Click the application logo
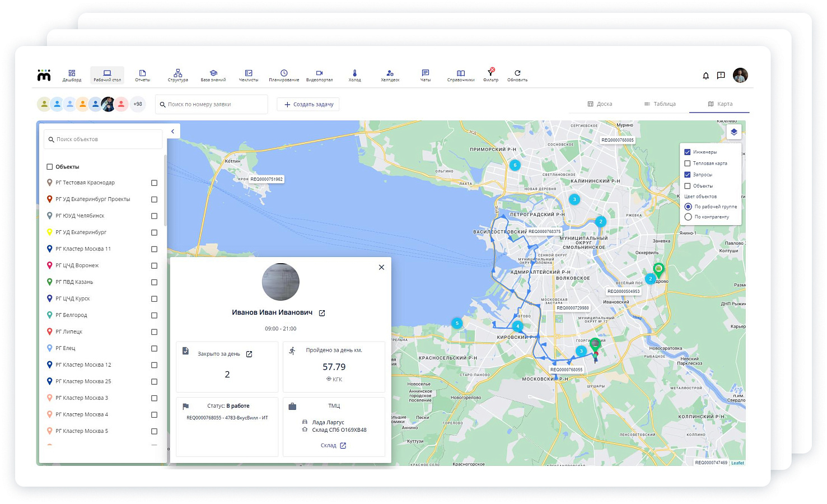This screenshot has height=504, width=827. 44,76
